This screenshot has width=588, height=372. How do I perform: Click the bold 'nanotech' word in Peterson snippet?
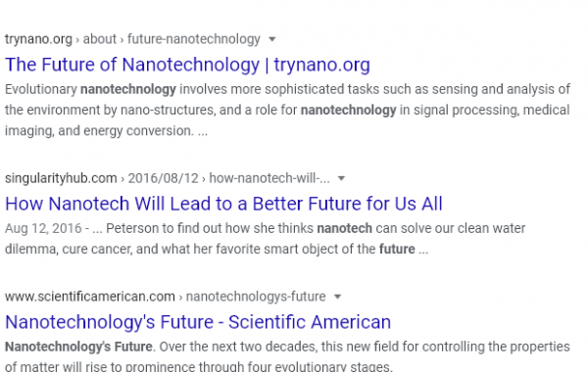345,228
